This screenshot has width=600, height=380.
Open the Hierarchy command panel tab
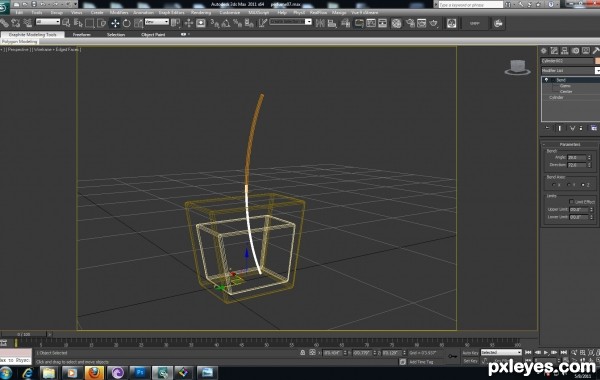coord(564,51)
